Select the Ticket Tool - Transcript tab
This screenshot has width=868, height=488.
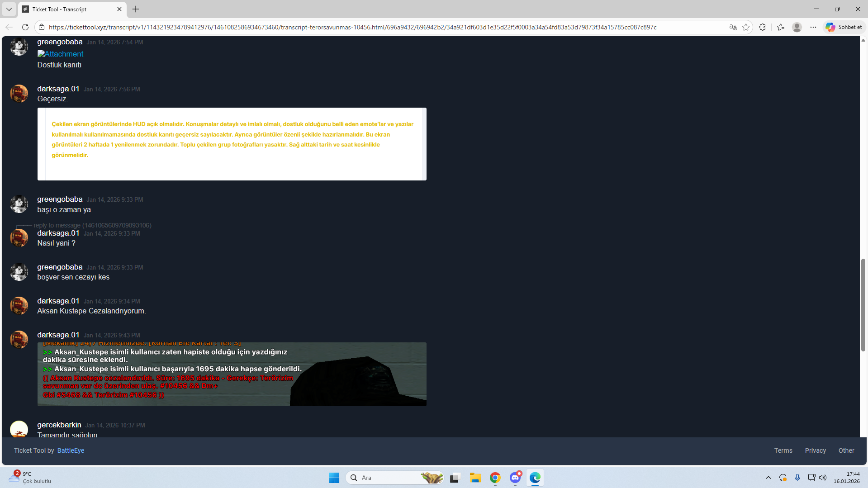[x=72, y=9]
